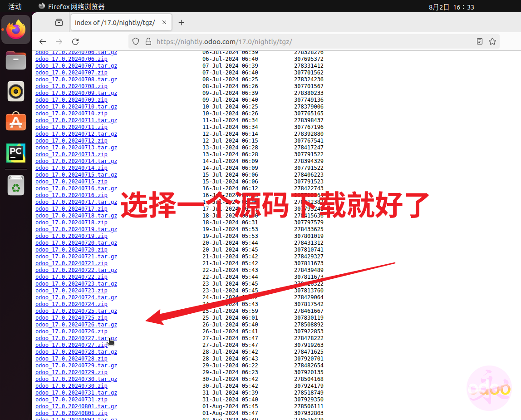Click odoo_17.0.20240726.zip link
521x420 pixels.
(x=71, y=331)
